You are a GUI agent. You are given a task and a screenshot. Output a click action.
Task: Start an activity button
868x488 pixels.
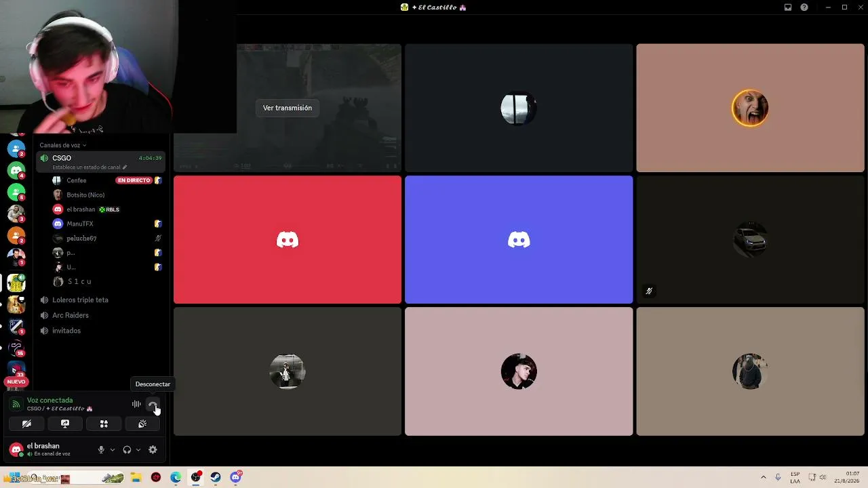104,424
